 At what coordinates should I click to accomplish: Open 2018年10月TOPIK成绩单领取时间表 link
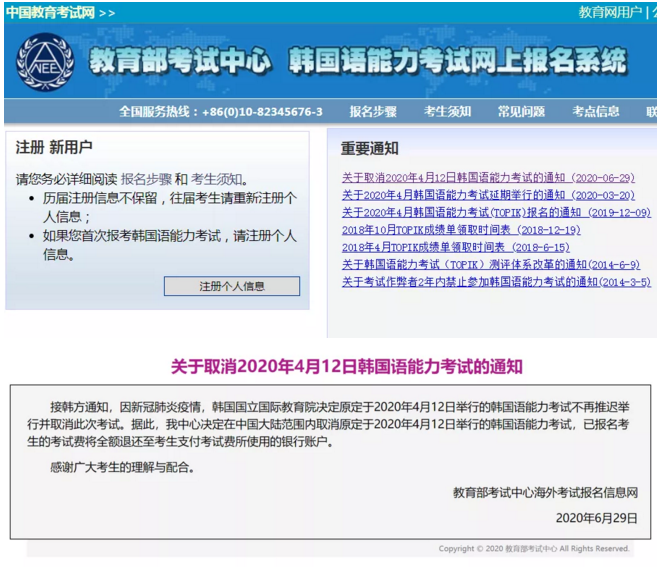(x=461, y=230)
